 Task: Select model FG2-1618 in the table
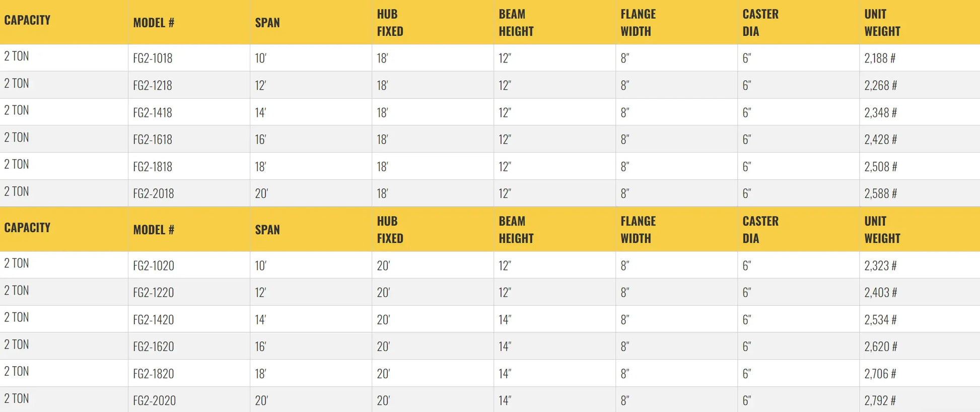coord(153,140)
